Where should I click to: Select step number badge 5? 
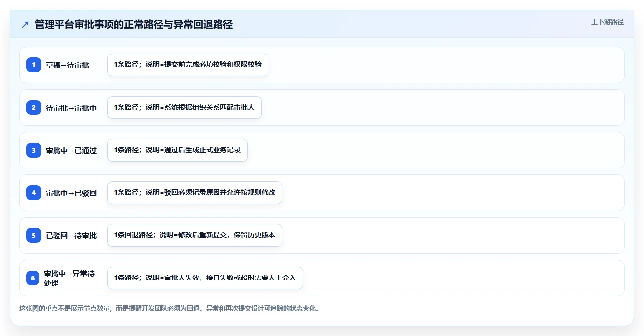[34, 235]
